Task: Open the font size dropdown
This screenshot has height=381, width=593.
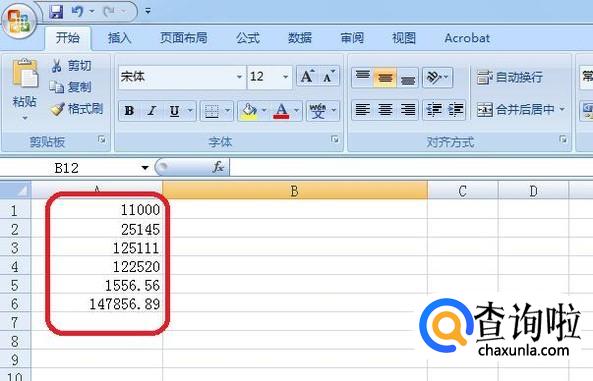Action: coord(286,77)
